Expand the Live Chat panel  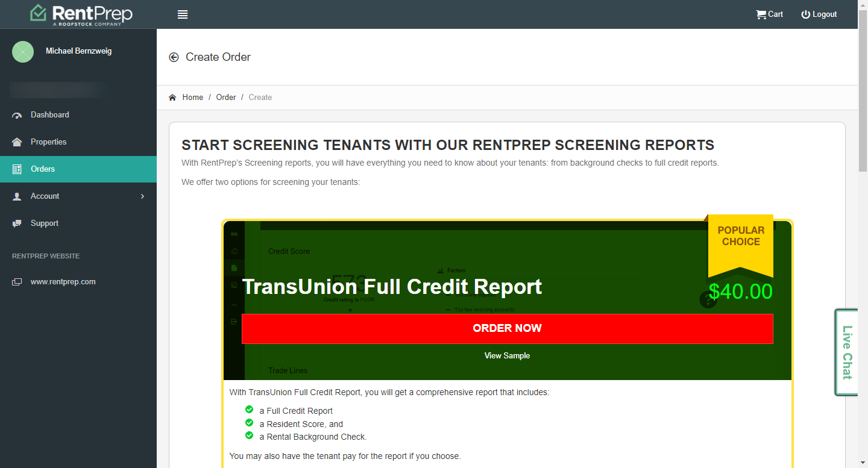point(846,352)
